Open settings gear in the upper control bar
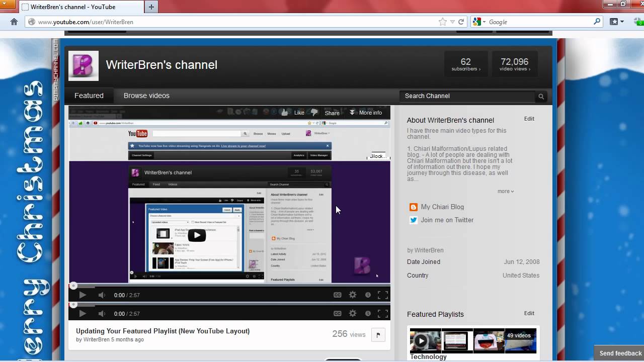The height and width of the screenshot is (362, 644). pyautogui.click(x=353, y=295)
